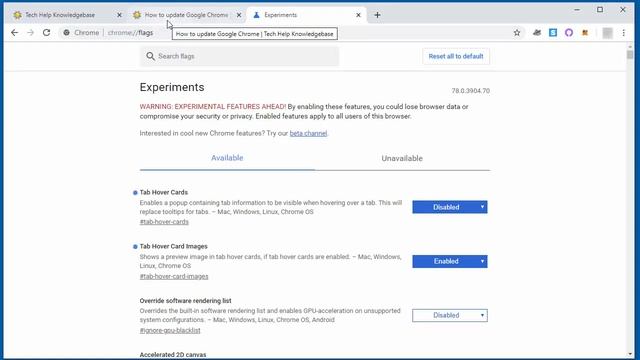The height and width of the screenshot is (360, 640).
Task: Open the Override software rendering list dropdown
Action: [x=450, y=316]
